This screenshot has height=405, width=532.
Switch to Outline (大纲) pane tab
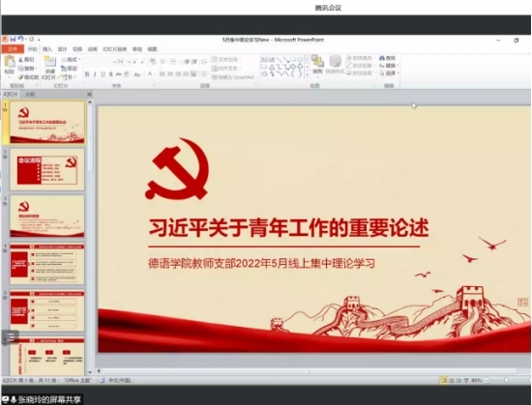click(x=30, y=94)
